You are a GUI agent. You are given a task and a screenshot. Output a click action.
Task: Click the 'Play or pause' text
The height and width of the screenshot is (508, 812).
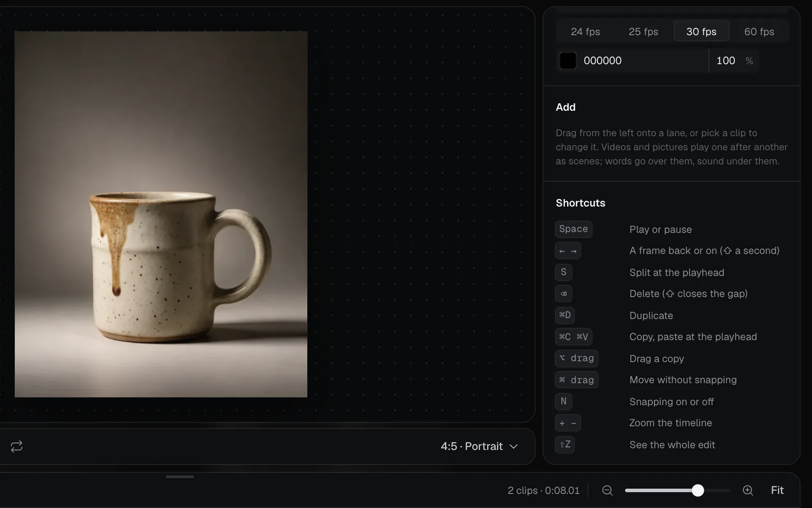[x=660, y=229]
